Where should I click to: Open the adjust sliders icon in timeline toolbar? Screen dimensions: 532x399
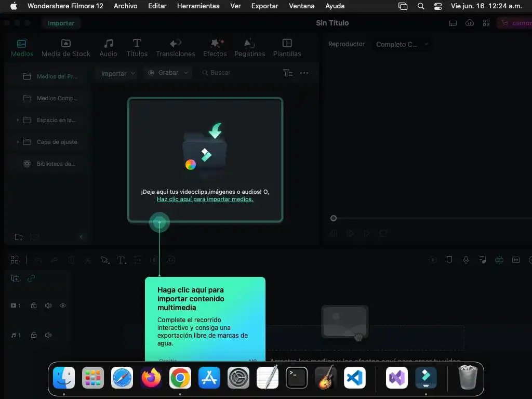(x=137, y=260)
